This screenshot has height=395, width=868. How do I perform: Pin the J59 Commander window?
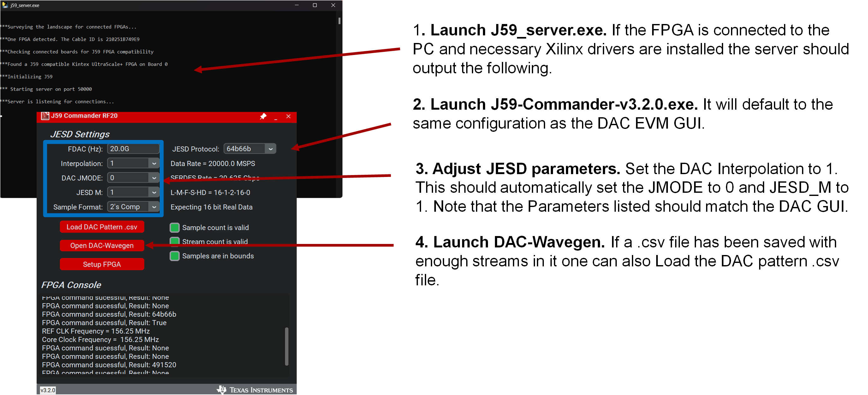pyautogui.click(x=264, y=116)
